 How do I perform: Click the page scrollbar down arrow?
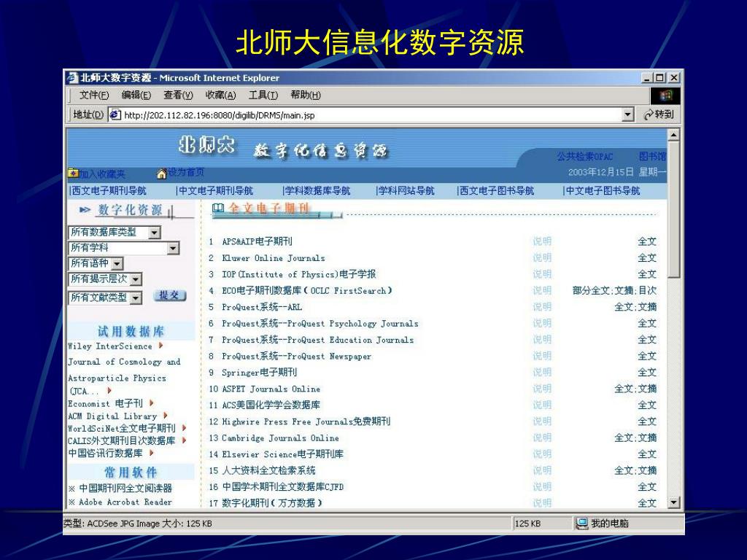[673, 502]
